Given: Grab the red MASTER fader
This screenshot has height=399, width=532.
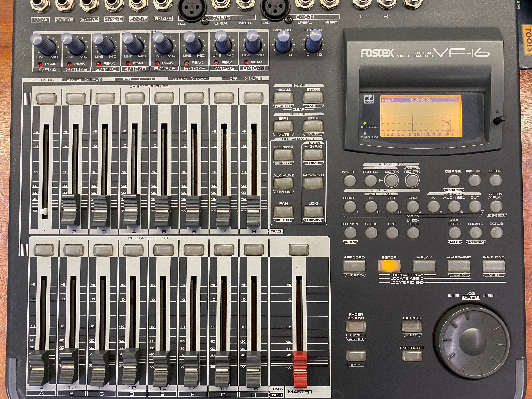Looking at the screenshot, I should click(300, 369).
